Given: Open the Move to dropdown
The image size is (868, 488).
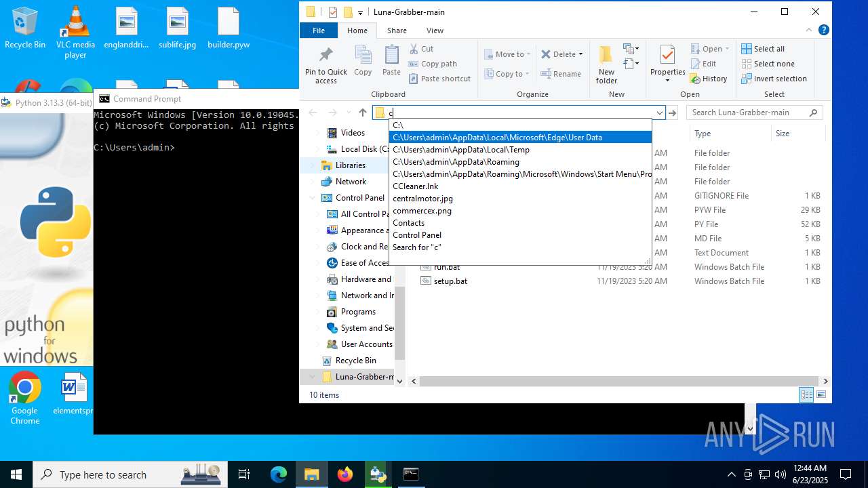Looking at the screenshot, I should (x=508, y=54).
